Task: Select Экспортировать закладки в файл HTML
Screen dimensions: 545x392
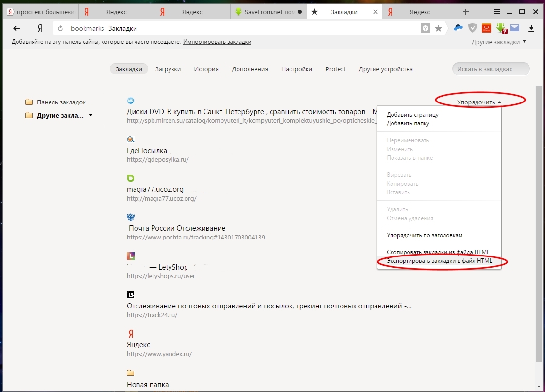Action: pyautogui.click(x=439, y=261)
